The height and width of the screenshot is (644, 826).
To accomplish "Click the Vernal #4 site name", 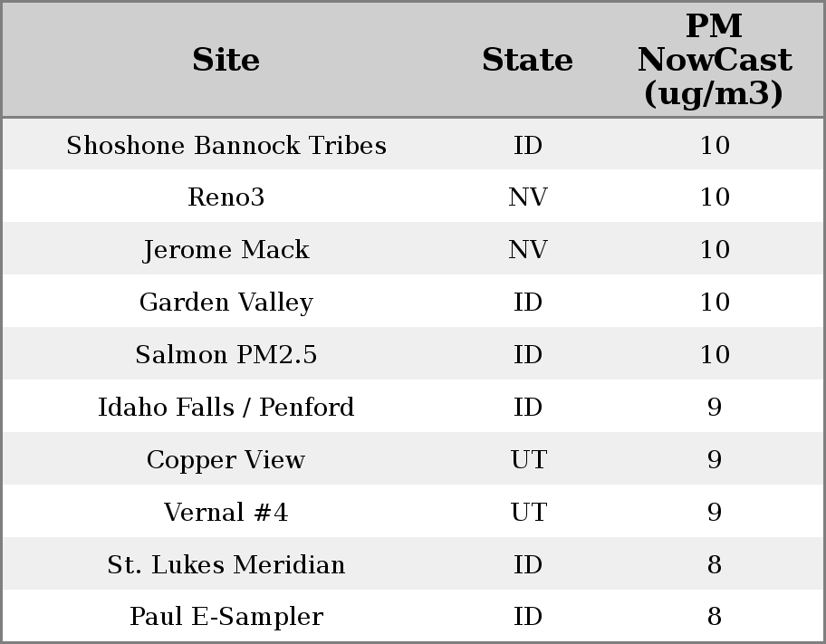I will pyautogui.click(x=226, y=513).
